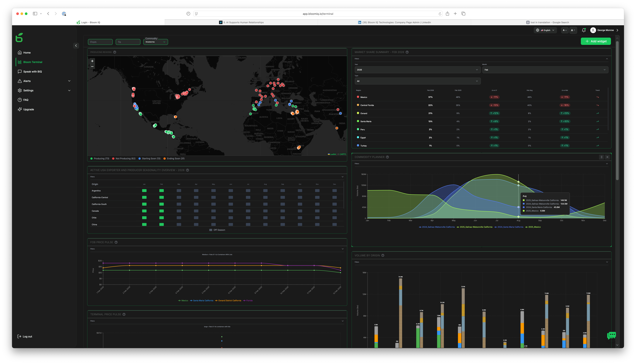Image resolution: width=636 pixels, height=364 pixels.
Task: Toggle Not Producing series in map legend
Action: (x=124, y=159)
